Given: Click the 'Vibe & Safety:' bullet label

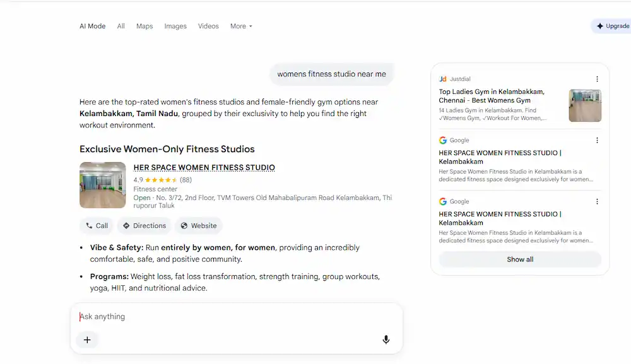Looking at the screenshot, I should tap(117, 247).
